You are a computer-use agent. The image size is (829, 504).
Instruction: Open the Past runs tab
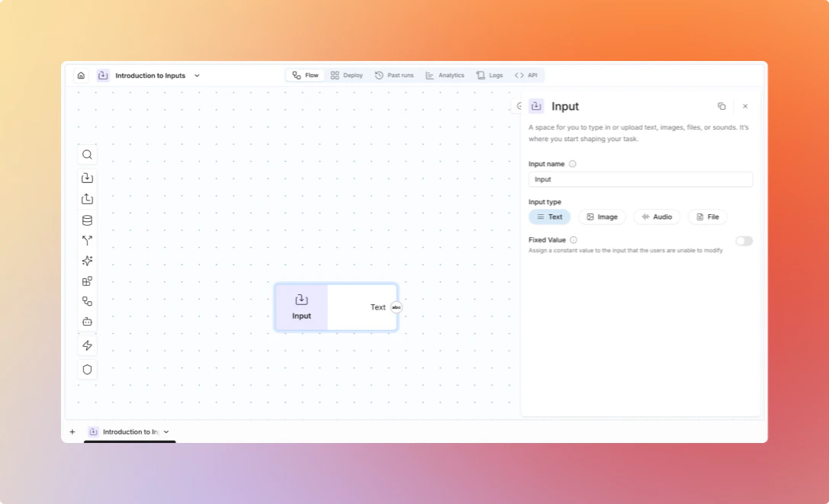click(x=394, y=75)
